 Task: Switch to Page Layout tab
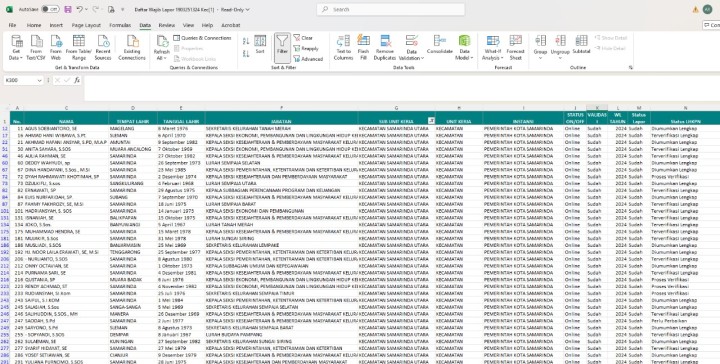tap(86, 25)
